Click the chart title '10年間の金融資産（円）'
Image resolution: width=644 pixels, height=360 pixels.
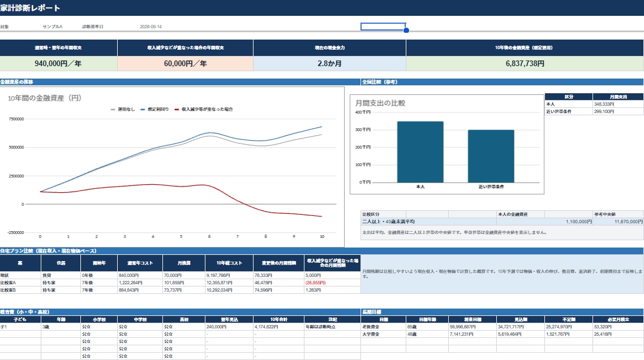pyautogui.click(x=44, y=98)
